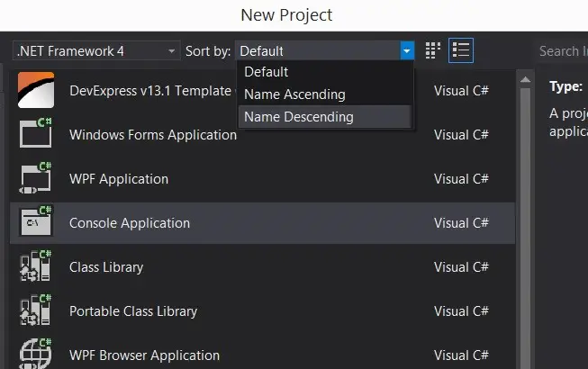Select WPF Application row text
Viewport: 588px width, 369px height.
pyautogui.click(x=119, y=179)
